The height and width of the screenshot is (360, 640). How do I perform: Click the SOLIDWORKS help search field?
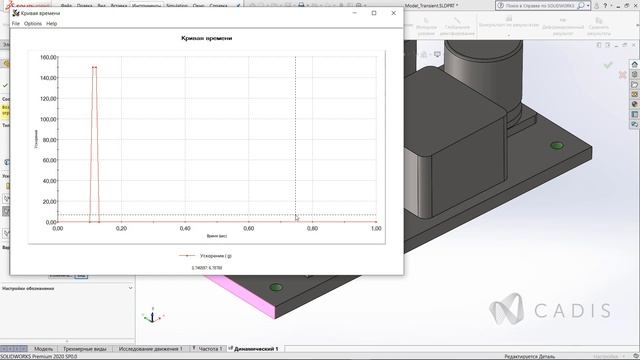point(540,6)
